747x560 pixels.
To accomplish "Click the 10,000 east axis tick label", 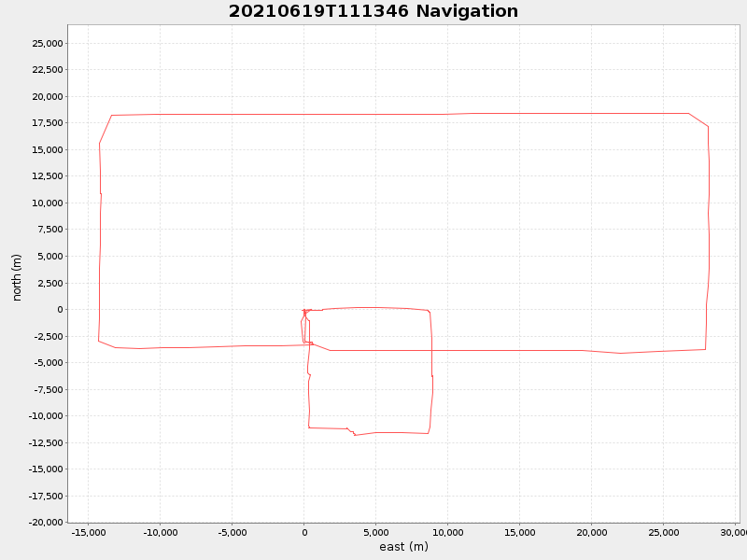I will pyautogui.click(x=448, y=532).
